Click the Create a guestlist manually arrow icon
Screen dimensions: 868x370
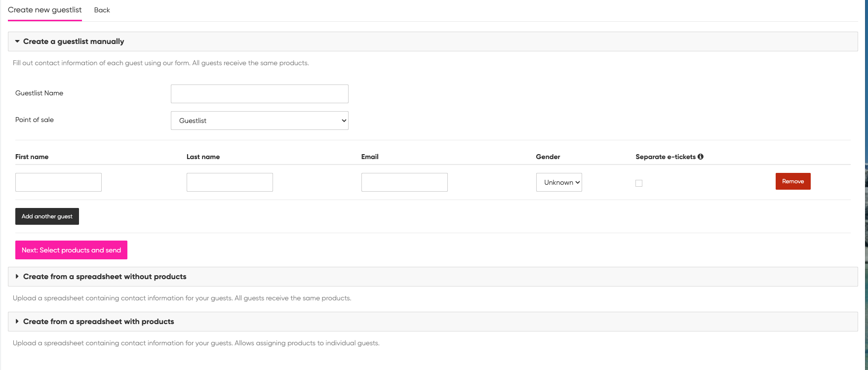tap(17, 41)
